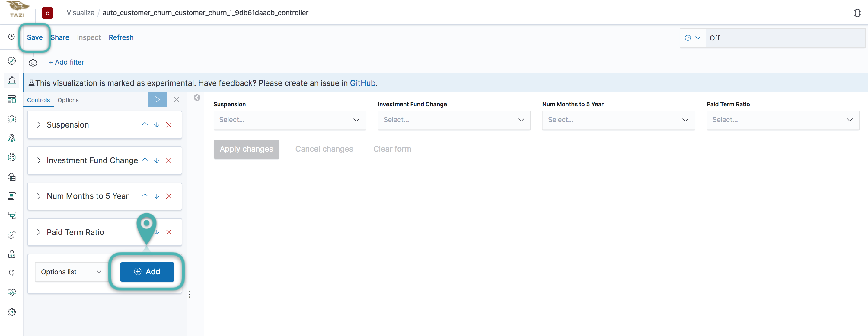Click the TAZI logo
The image size is (868, 336).
(18, 9)
